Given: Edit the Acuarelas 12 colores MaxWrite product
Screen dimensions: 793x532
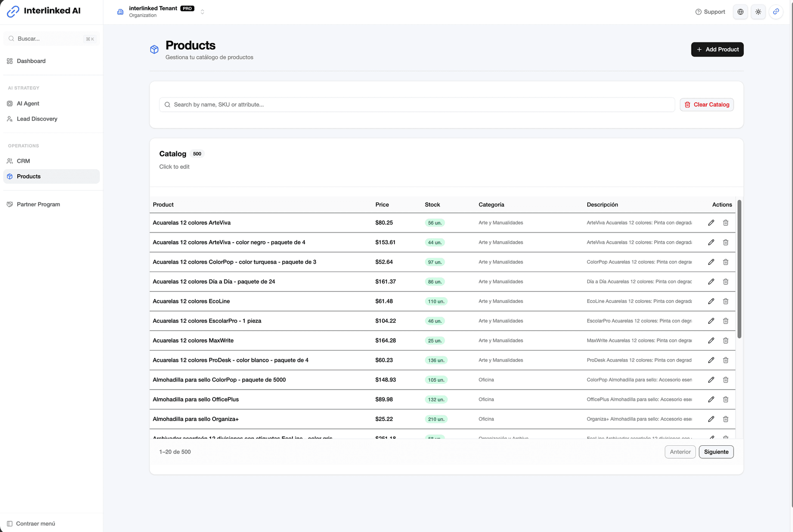Looking at the screenshot, I should point(711,340).
